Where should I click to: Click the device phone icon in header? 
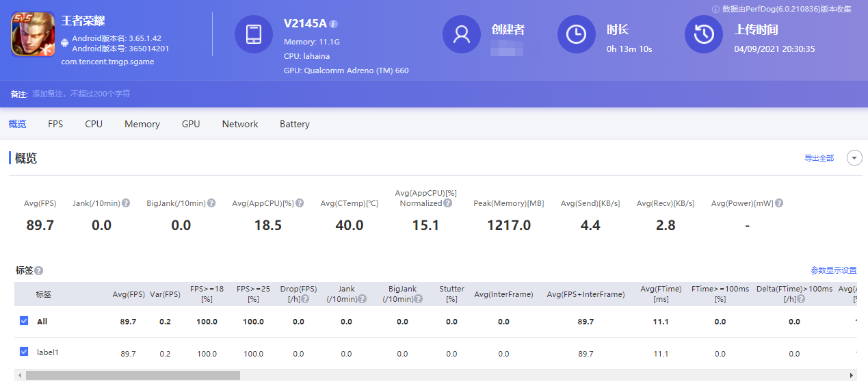[x=254, y=34]
